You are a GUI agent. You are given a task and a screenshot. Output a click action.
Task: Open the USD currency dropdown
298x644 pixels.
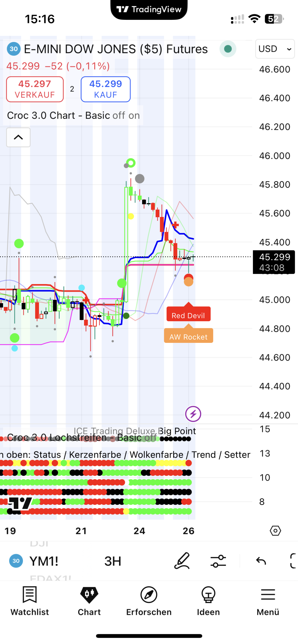coord(275,49)
